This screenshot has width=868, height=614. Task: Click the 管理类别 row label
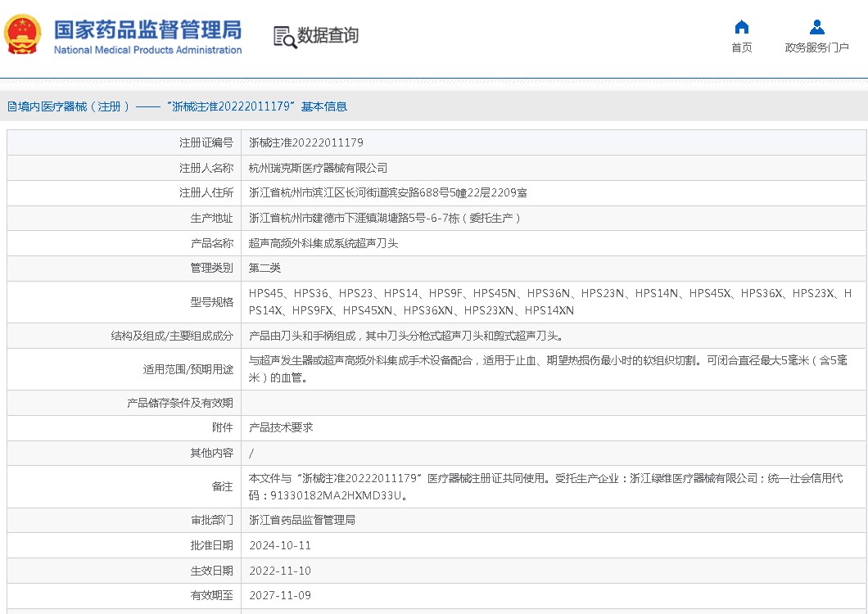pos(211,268)
